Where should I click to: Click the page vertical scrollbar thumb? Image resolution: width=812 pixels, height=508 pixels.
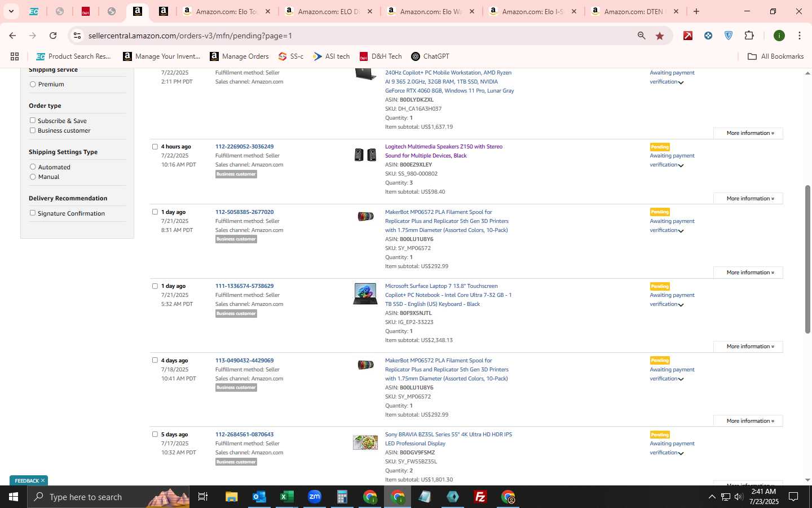(807, 259)
